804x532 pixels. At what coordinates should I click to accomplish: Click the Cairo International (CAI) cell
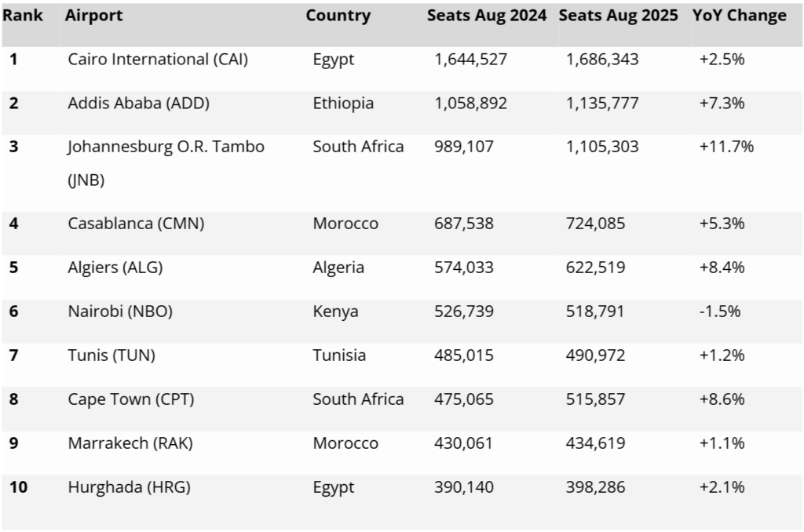[158, 60]
